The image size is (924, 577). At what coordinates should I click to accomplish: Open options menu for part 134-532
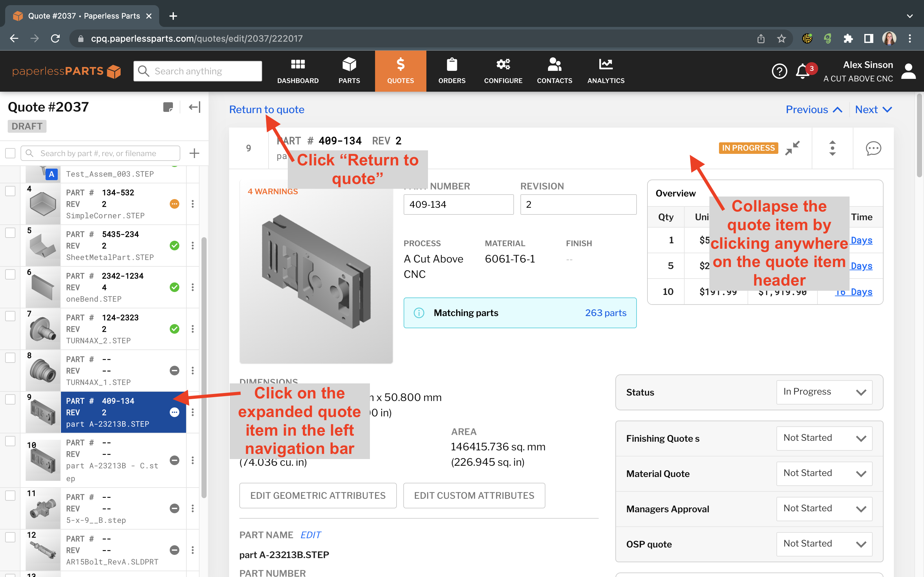coord(193,204)
